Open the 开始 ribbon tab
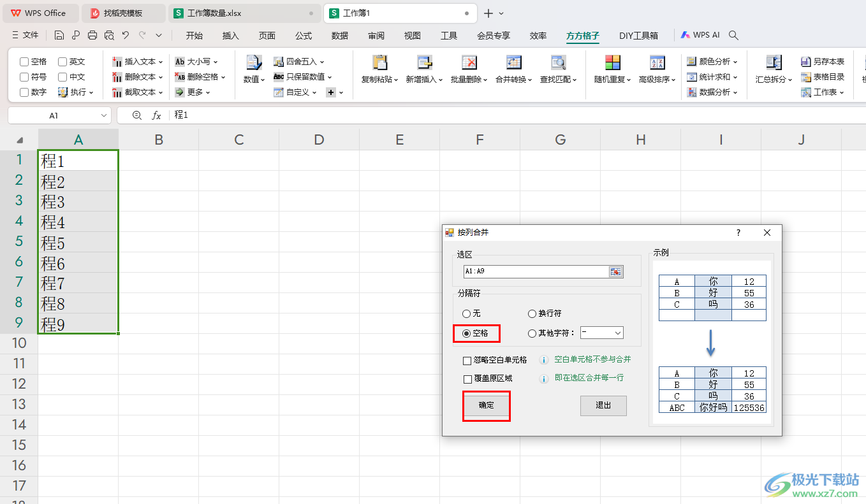Viewport: 866px width, 504px height. [x=194, y=36]
